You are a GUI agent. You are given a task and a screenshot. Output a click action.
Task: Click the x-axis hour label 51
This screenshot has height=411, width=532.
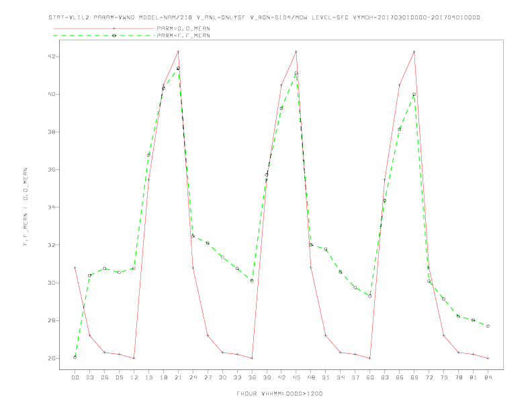pyautogui.click(x=326, y=377)
